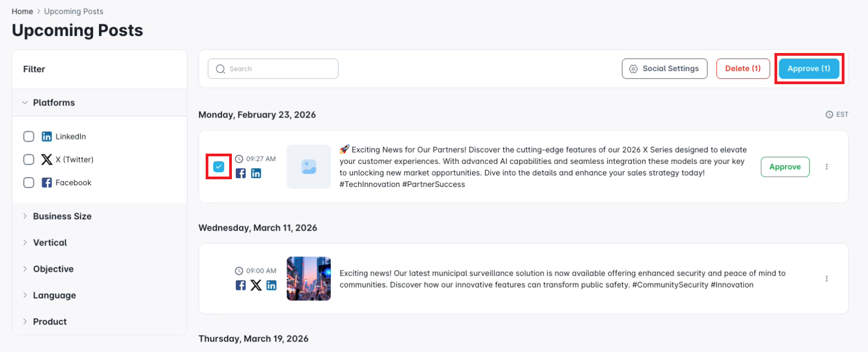This screenshot has height=352, width=868.
Task: Click the blue Approve (1) button
Action: click(808, 69)
